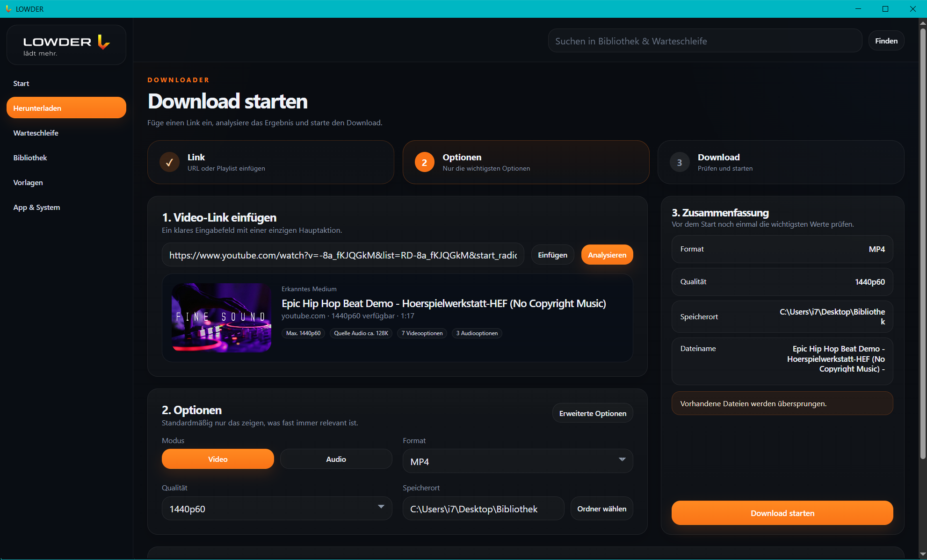Expand the Qualität 1440p60 dropdown
Viewport: 927px width, 560px height.
point(277,509)
